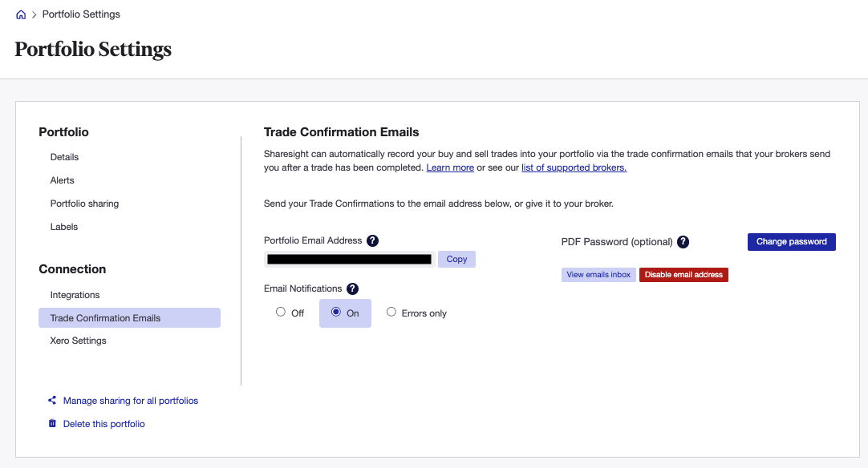Disable the portfolio email address
This screenshot has width=868, height=468.
[x=683, y=274]
